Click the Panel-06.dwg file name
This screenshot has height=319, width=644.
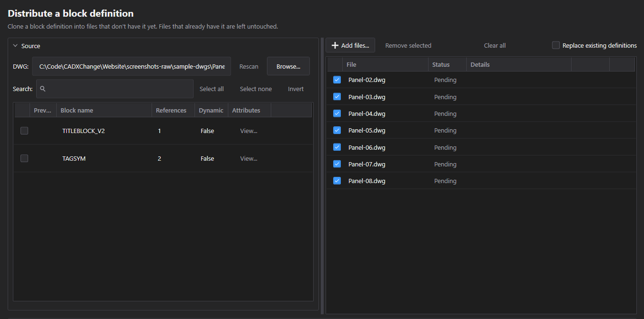point(367,147)
